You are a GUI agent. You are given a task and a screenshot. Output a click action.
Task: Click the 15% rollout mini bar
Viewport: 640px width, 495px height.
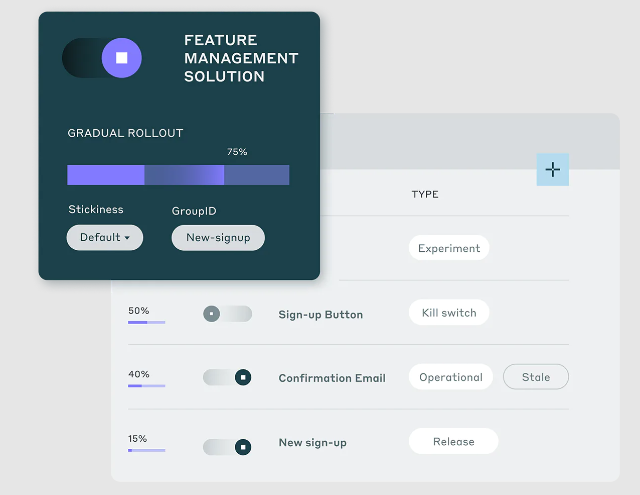point(147,451)
